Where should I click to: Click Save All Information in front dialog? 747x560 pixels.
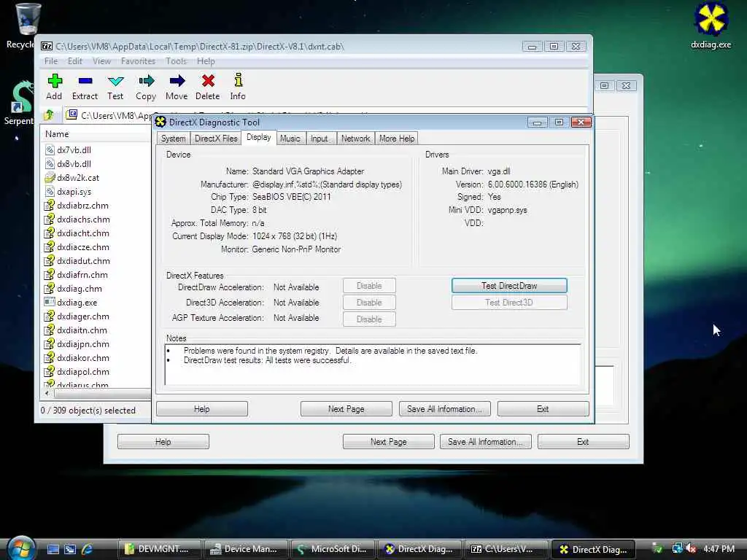tap(444, 409)
